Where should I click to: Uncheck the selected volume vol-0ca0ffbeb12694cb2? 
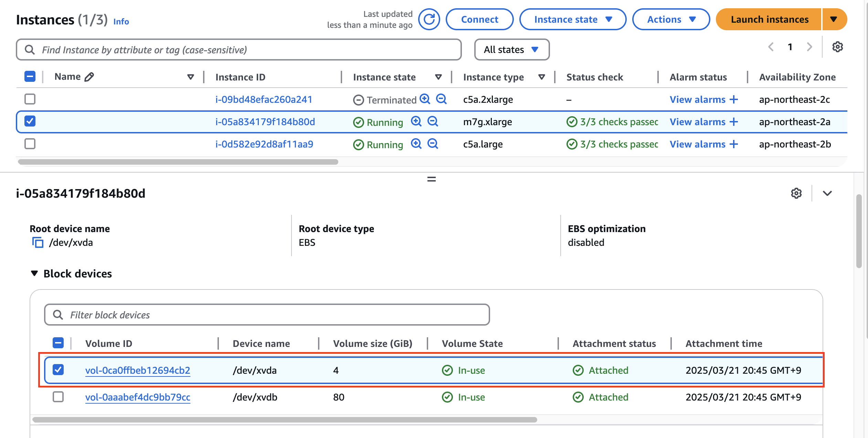58,370
